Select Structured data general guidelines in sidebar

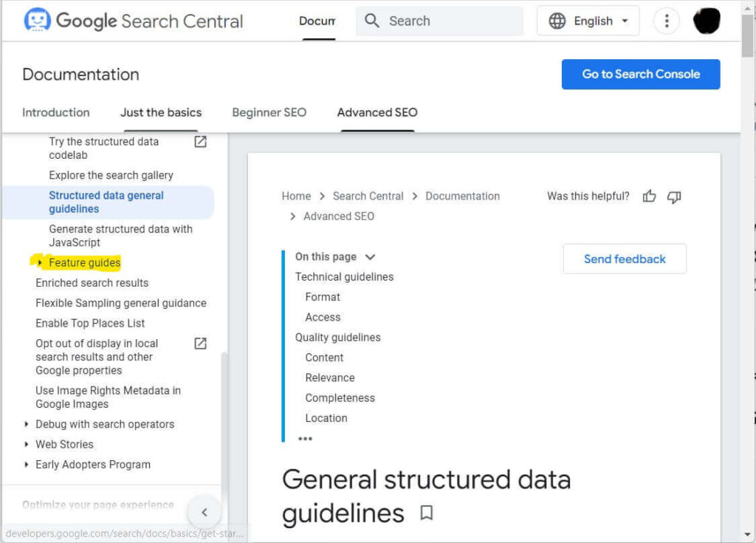point(108,202)
